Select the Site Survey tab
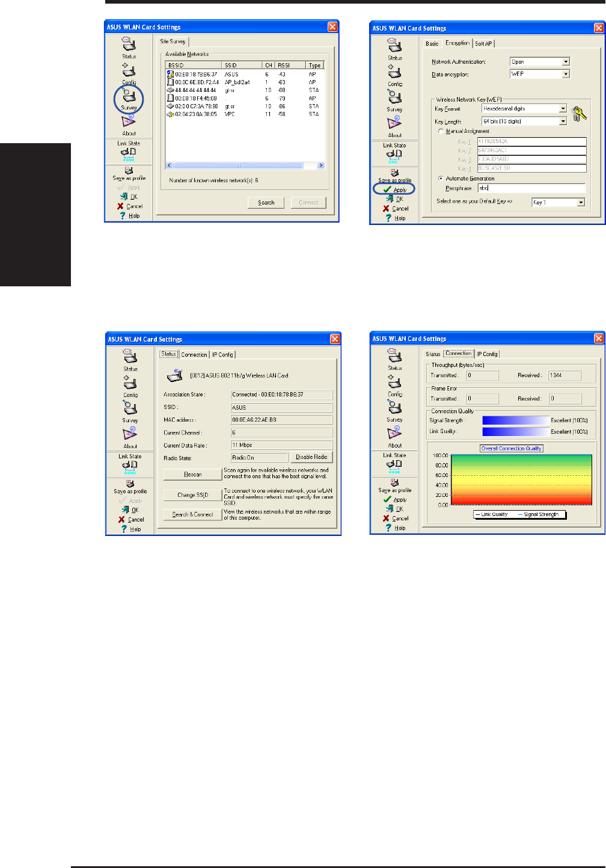The height and width of the screenshot is (868, 606). tap(173, 42)
